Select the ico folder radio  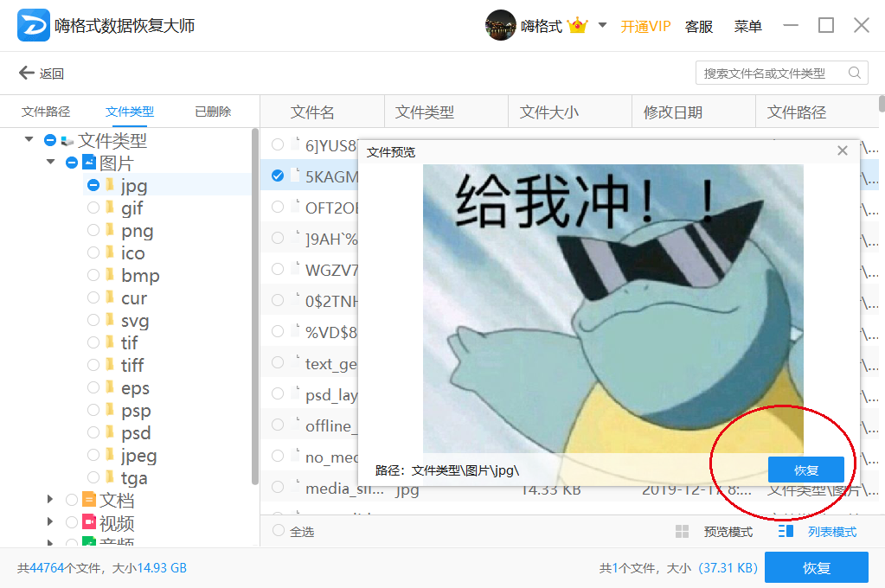click(93, 252)
